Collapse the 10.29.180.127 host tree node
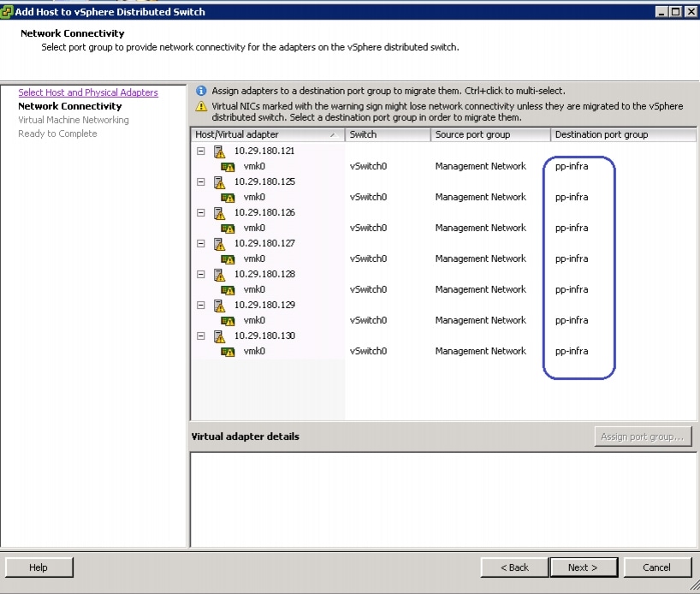This screenshot has height=594, width=700. [201, 244]
